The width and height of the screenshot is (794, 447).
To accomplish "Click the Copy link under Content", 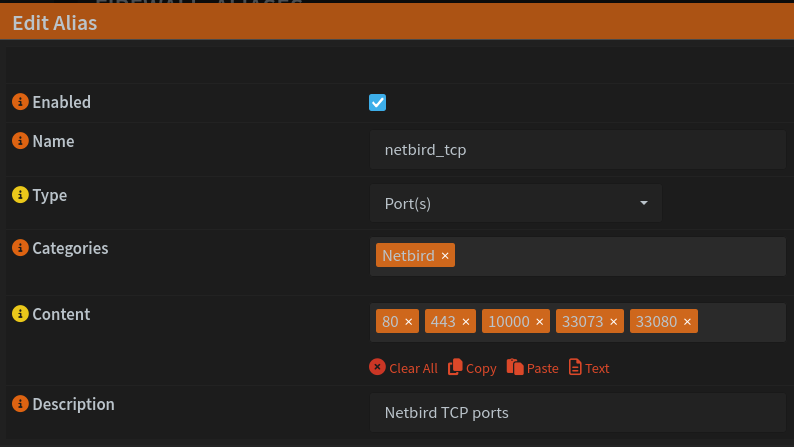I will pos(472,368).
